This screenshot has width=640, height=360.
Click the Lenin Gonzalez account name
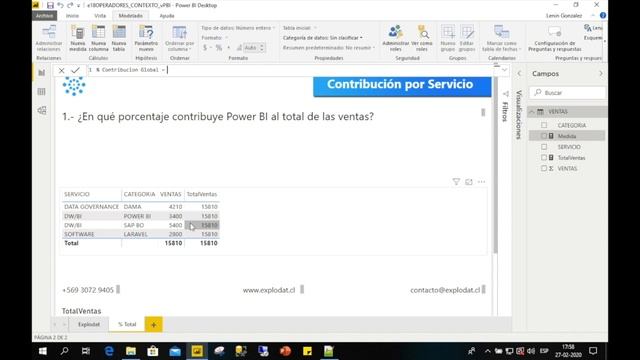click(x=564, y=16)
